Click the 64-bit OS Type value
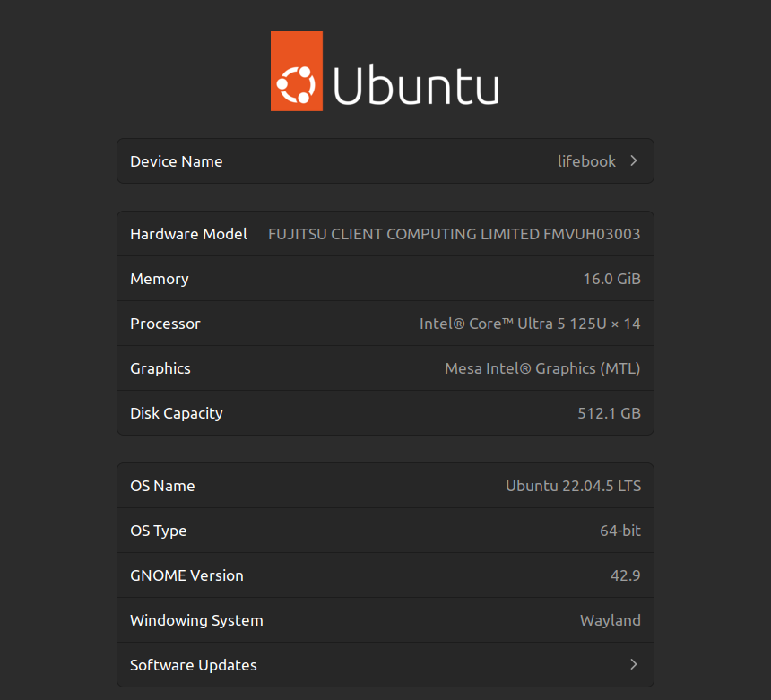Viewport: 771px width, 700px height. pos(620,531)
